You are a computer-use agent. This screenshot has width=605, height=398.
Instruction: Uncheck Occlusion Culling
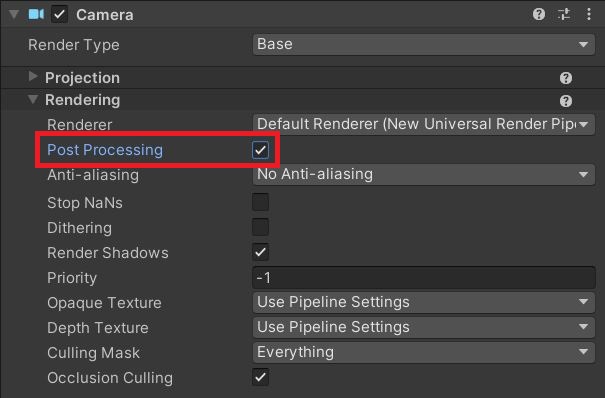pyautogui.click(x=260, y=377)
